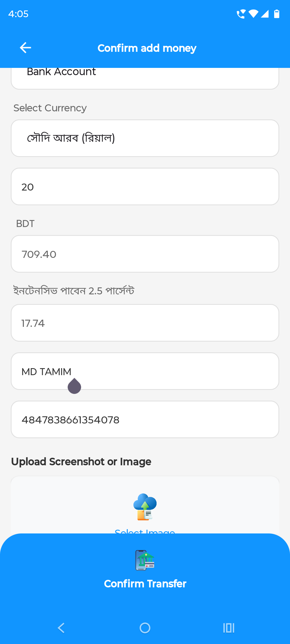The image size is (290, 644).
Task: Open the recent apps navigation icon
Action: click(x=229, y=628)
